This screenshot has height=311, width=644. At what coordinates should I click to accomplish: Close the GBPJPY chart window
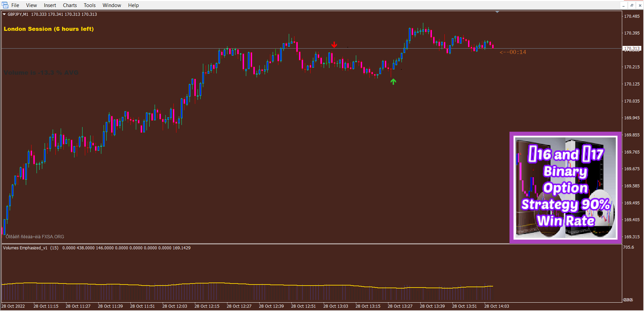click(x=640, y=5)
